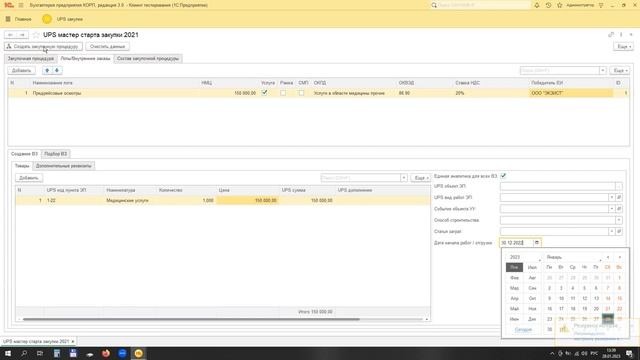Select day 17 in calendar

click(561, 309)
